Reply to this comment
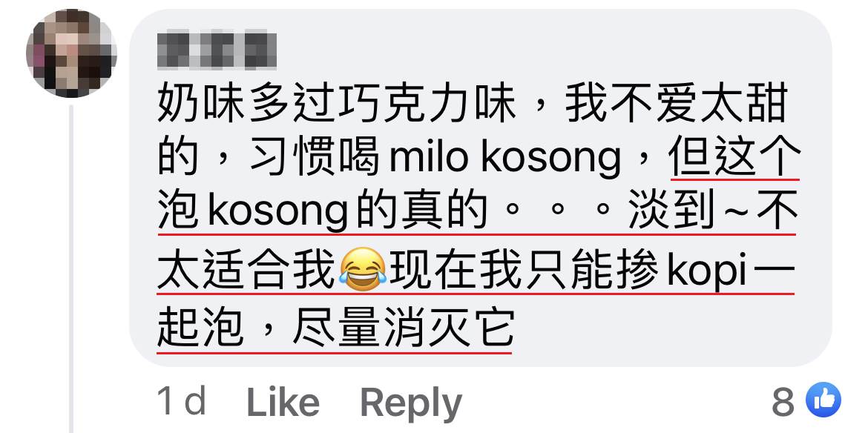The height and width of the screenshot is (433, 868). click(411, 403)
